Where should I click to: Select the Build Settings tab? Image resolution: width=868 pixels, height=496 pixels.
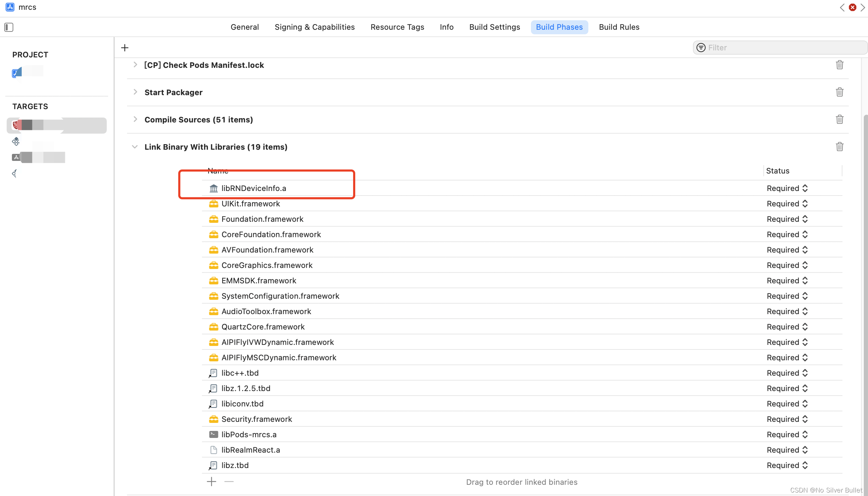(x=494, y=27)
